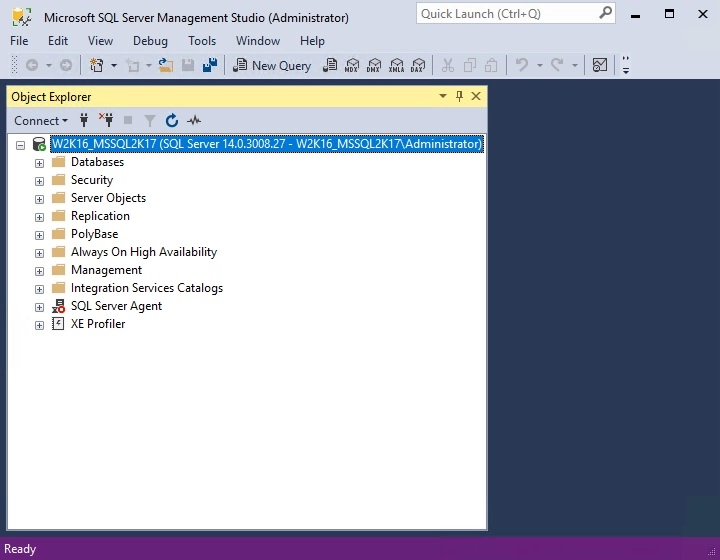The width and height of the screenshot is (720, 560).
Task: Open the Window menu
Action: point(258,41)
